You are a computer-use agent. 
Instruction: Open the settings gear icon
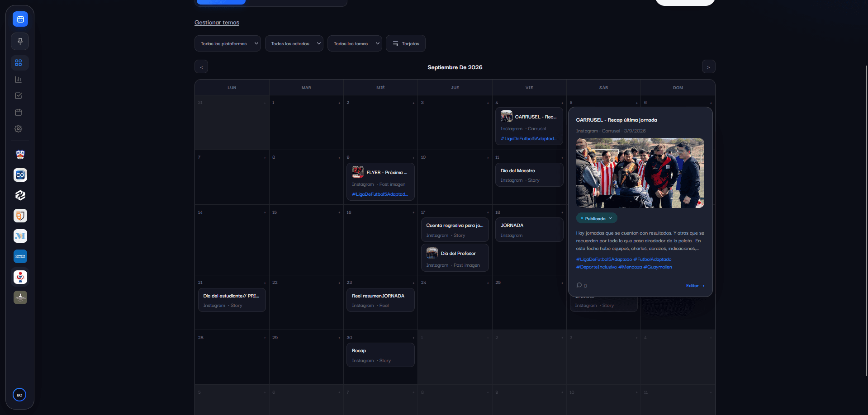(19, 129)
